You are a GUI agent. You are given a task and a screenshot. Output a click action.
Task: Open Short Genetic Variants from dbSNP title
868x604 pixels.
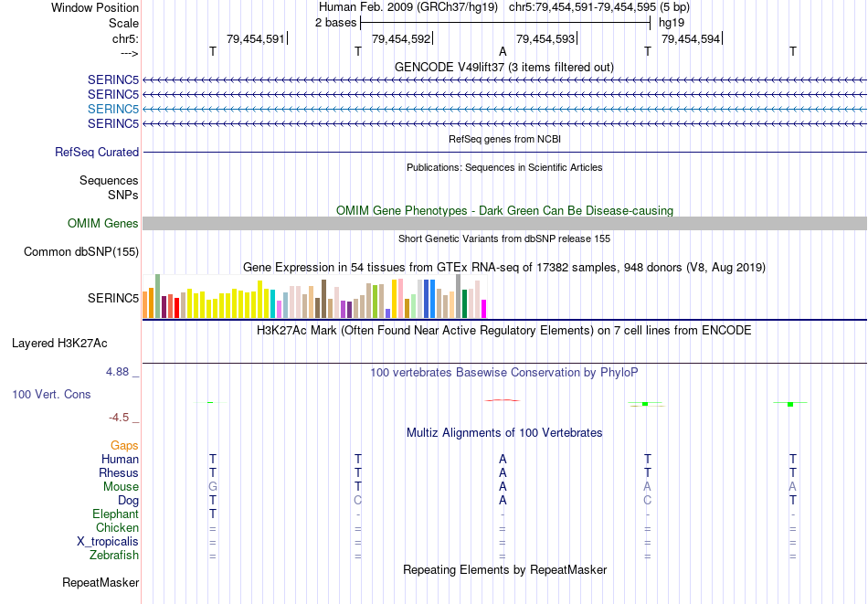504,238
